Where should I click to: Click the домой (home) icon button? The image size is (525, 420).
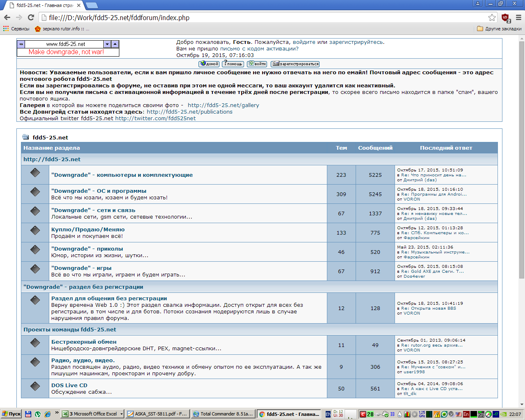(209, 64)
